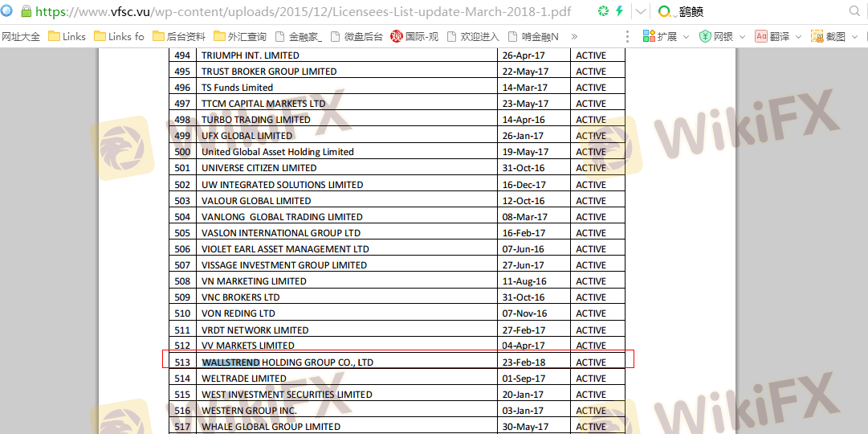The width and height of the screenshot is (868, 434).
Task: Click the UFX GLOBAL LIMITED cell
Action: (347, 136)
